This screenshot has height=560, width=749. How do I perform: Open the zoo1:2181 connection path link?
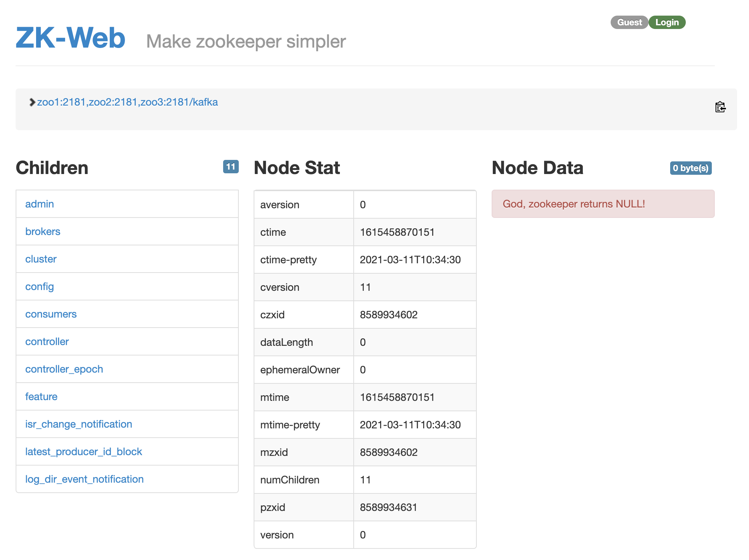point(127,102)
